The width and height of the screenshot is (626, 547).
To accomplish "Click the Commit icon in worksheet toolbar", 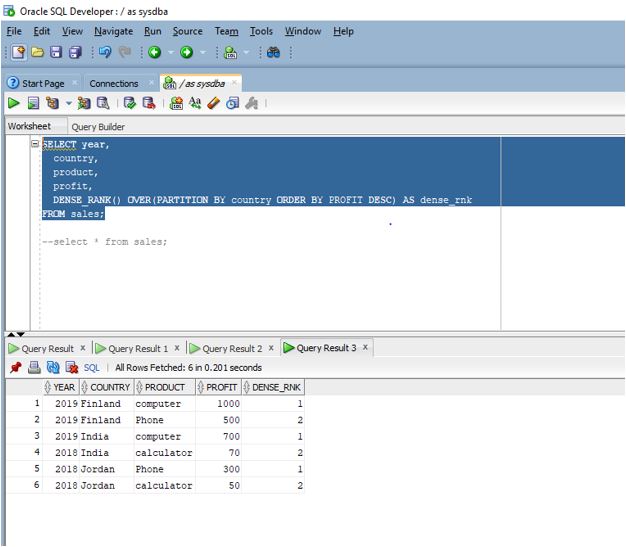I will (130, 103).
